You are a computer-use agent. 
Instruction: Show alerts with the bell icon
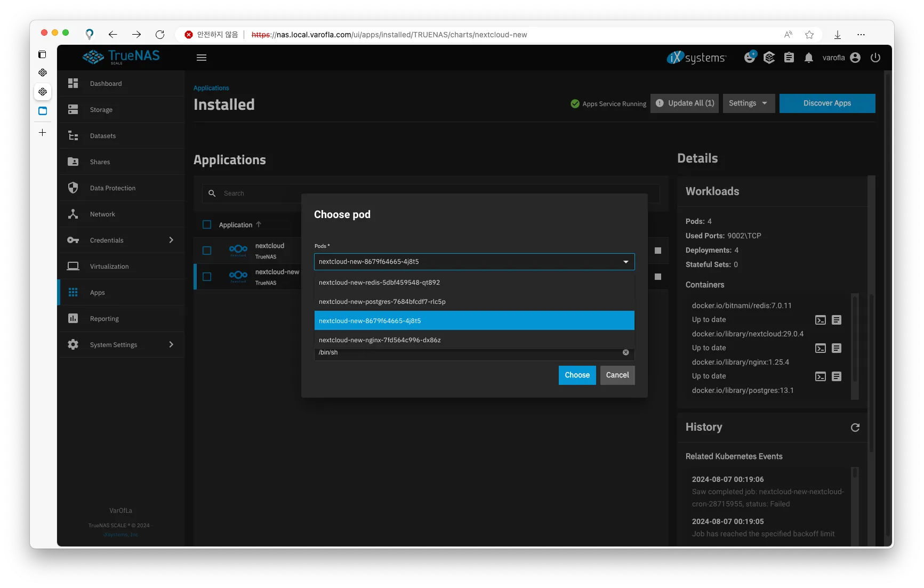point(809,58)
